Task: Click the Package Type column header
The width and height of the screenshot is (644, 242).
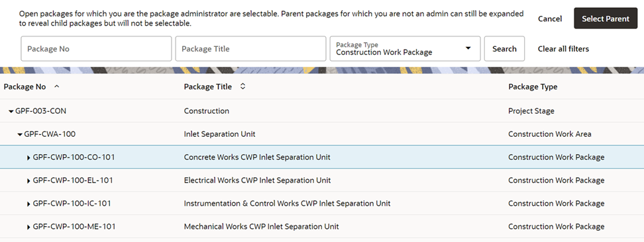Action: tap(533, 87)
